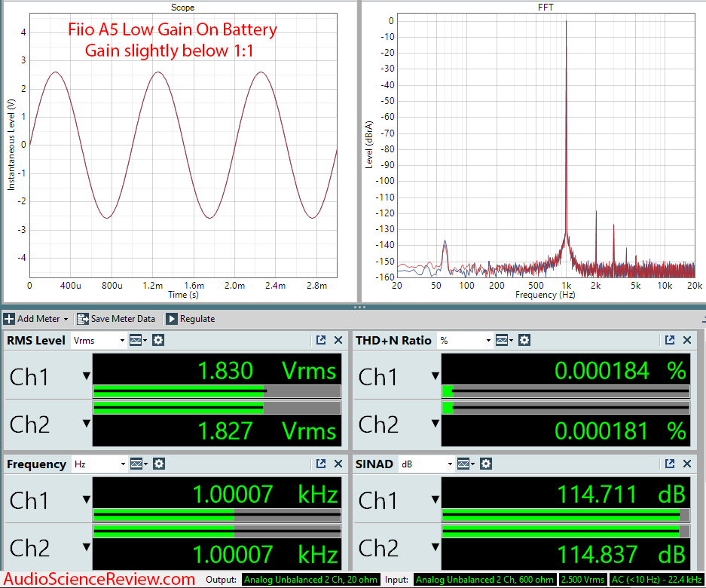Close the Frequency meter
The width and height of the screenshot is (706, 588).
coord(338,464)
